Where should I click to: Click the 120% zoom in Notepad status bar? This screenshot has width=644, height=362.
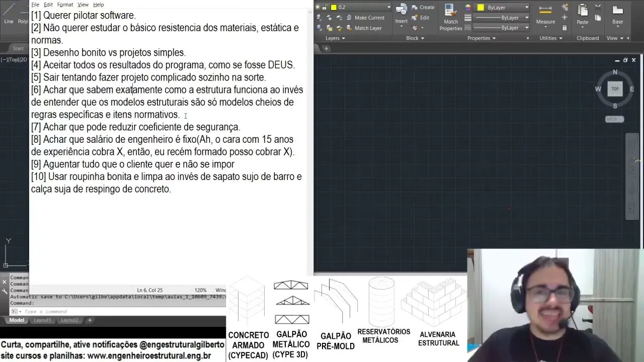tap(200, 290)
